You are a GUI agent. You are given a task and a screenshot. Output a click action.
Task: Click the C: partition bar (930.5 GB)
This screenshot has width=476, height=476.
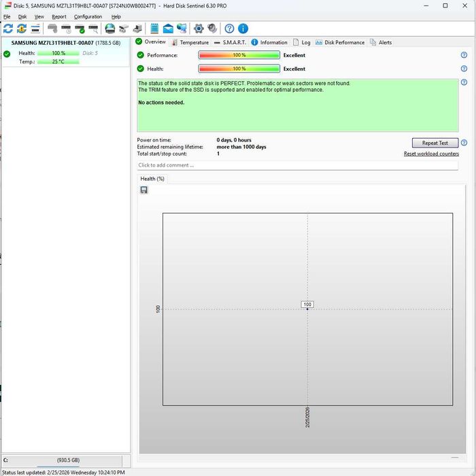tap(62, 460)
